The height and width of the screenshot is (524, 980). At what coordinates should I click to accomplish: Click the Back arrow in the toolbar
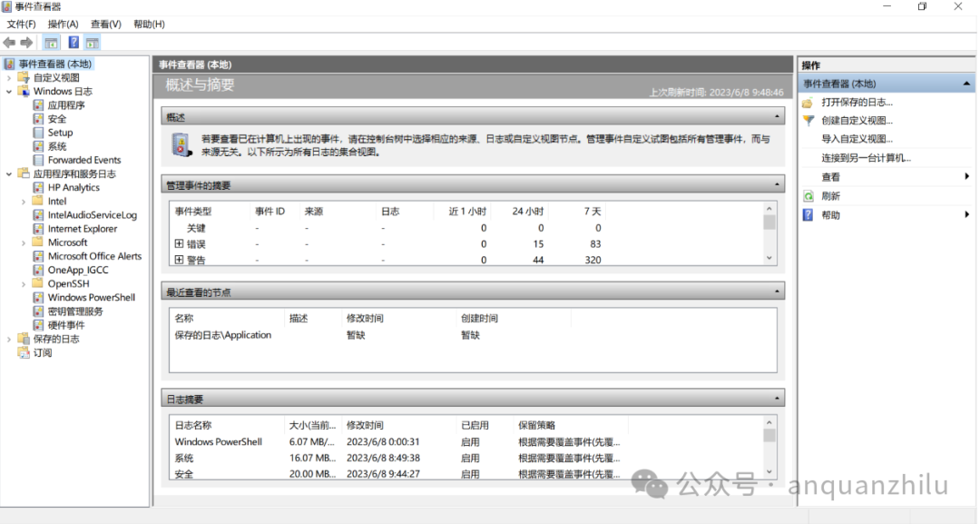[x=9, y=43]
